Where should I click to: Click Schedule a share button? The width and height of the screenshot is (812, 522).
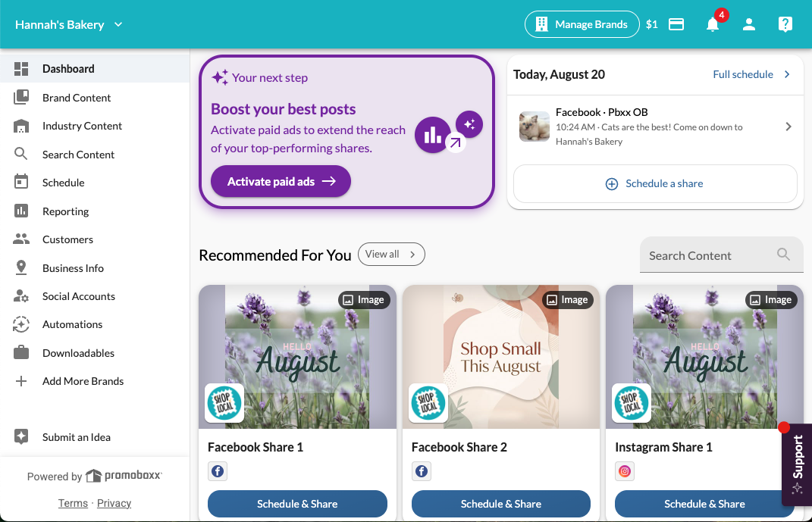pos(654,183)
